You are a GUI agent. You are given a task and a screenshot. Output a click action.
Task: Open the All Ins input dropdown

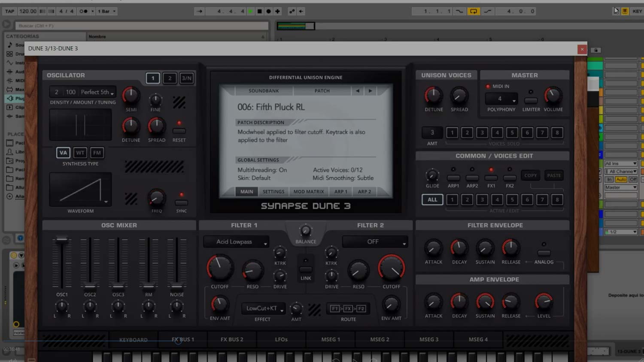point(621,163)
